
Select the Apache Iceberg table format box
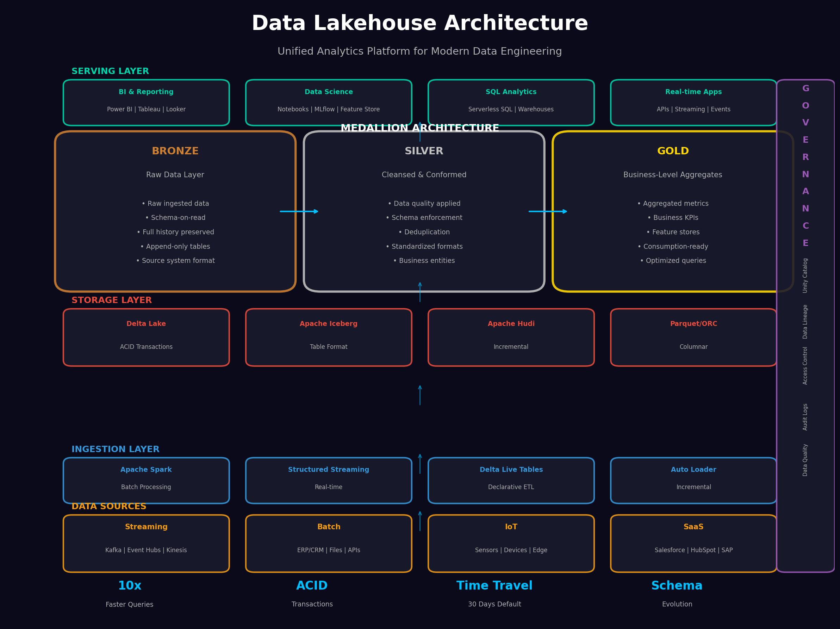coord(329,337)
